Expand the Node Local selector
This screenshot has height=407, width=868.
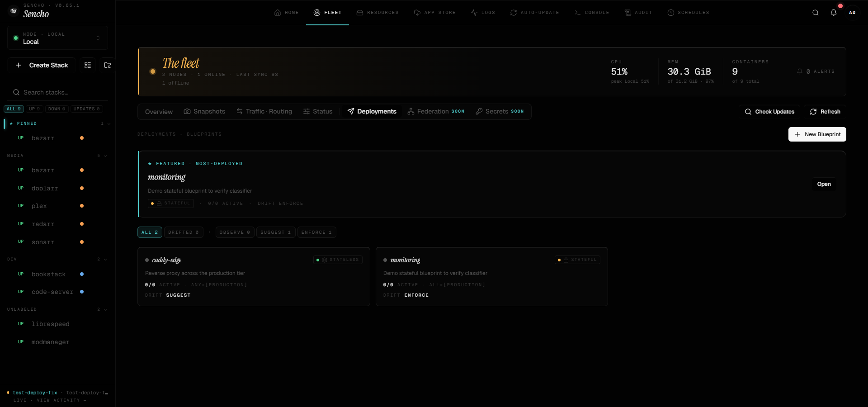[x=57, y=38]
